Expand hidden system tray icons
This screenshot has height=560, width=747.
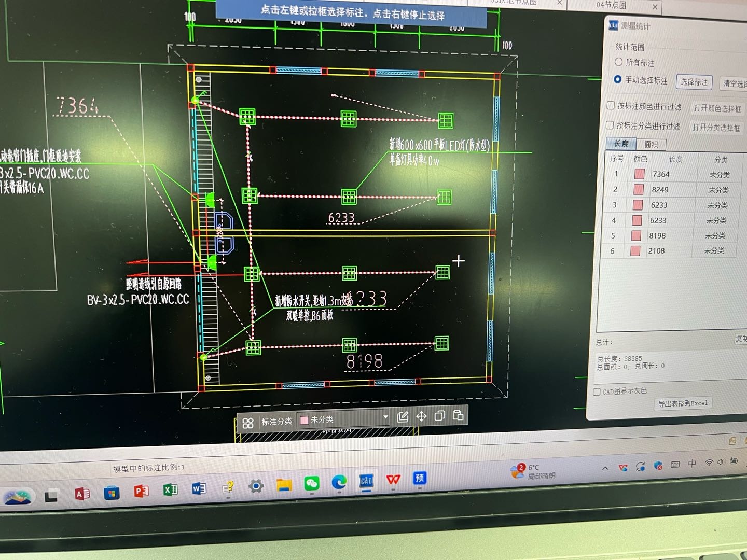[605, 468]
